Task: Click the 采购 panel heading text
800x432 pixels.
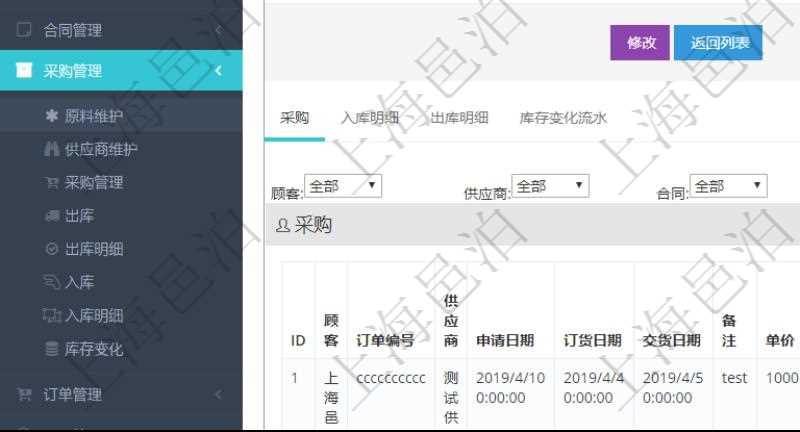Action: 313,225
